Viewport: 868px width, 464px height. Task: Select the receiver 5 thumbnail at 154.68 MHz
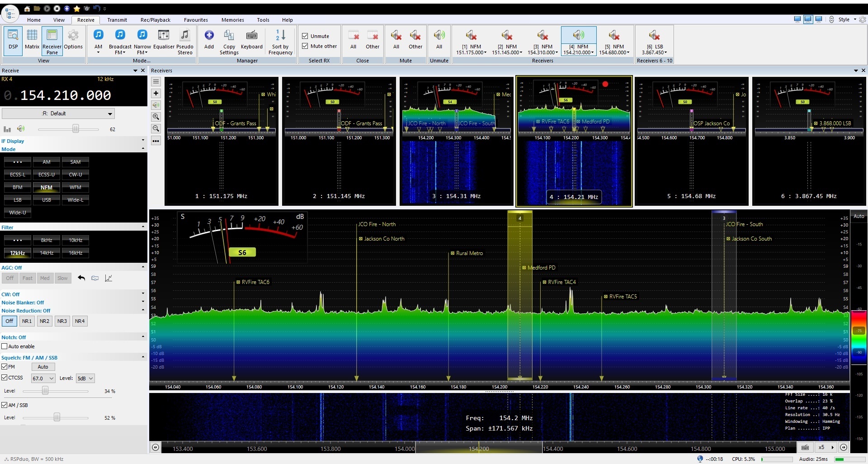coord(691,141)
